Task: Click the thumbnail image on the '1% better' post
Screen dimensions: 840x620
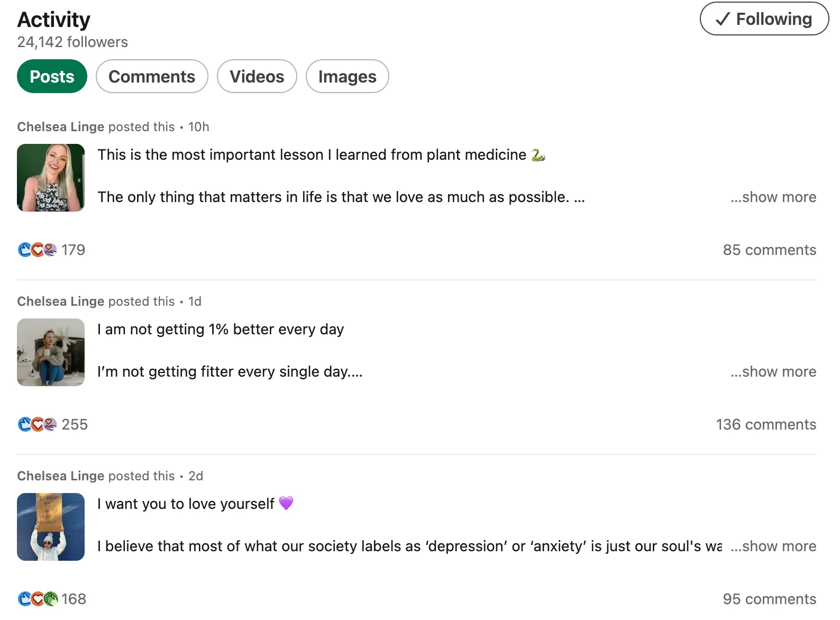Action: tap(51, 352)
